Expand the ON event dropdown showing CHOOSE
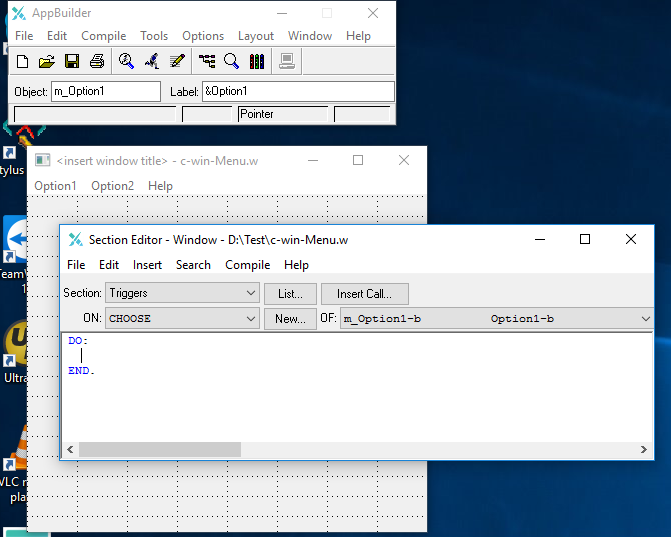The width and height of the screenshot is (671, 537). click(251, 319)
